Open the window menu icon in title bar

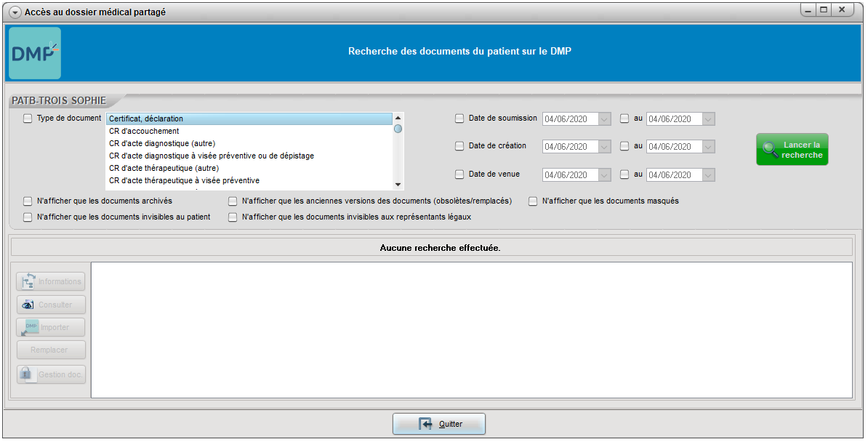tap(15, 12)
